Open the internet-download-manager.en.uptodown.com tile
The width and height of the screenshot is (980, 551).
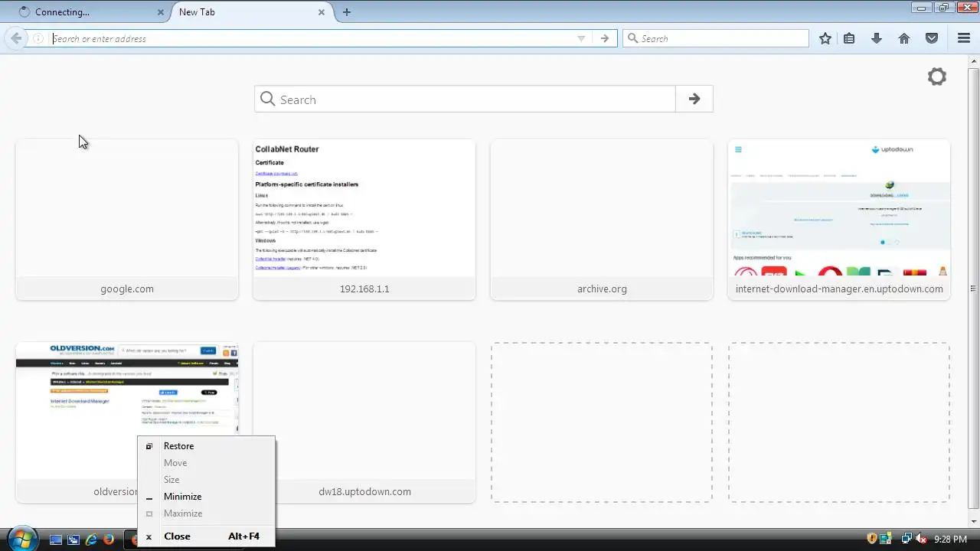point(839,220)
